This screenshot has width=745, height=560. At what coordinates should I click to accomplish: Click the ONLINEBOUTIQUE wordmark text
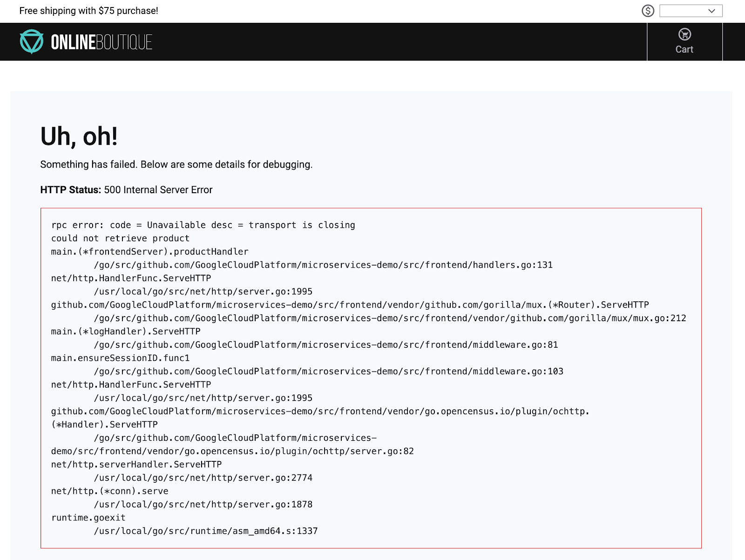tap(102, 42)
